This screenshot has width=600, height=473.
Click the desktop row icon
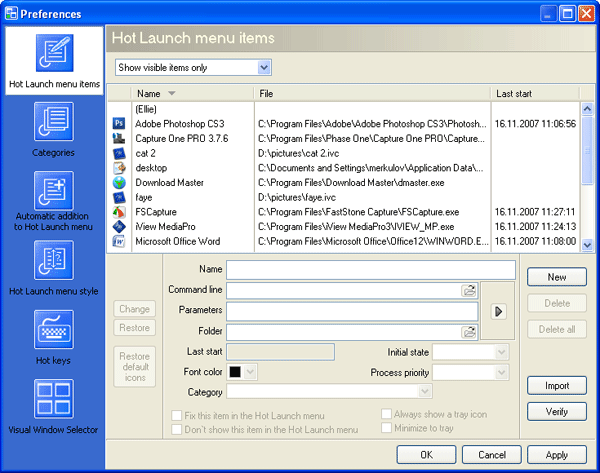click(119, 168)
